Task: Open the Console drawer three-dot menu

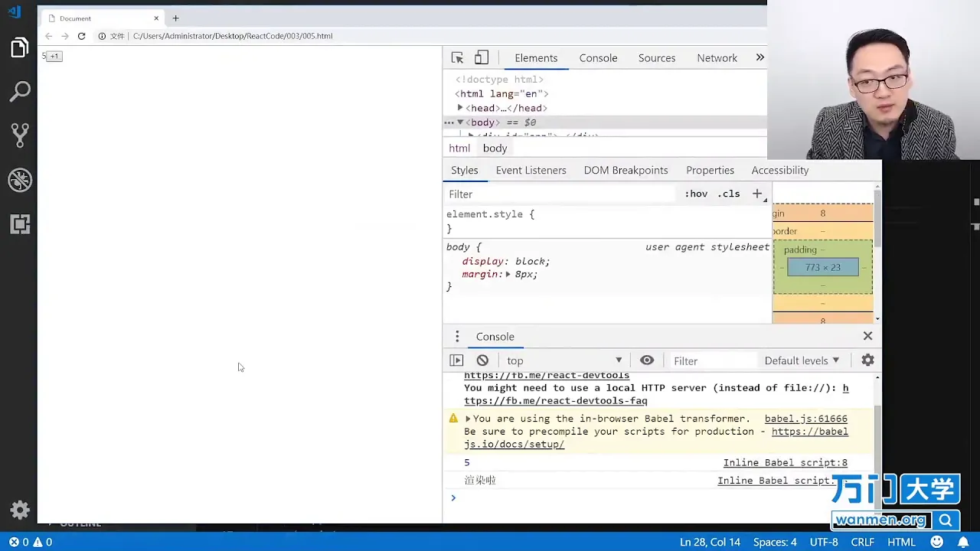Action: [x=457, y=337]
